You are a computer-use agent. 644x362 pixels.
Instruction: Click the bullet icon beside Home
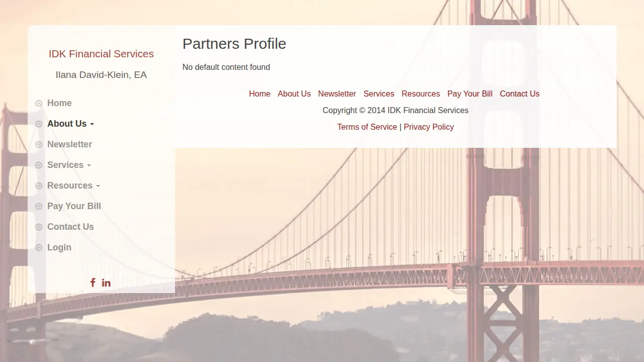click(x=39, y=103)
